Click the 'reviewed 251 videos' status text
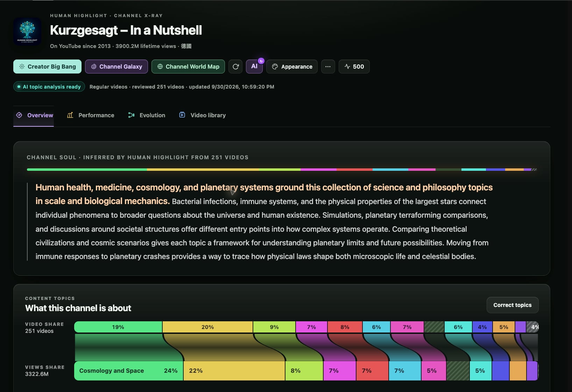 [x=158, y=87]
